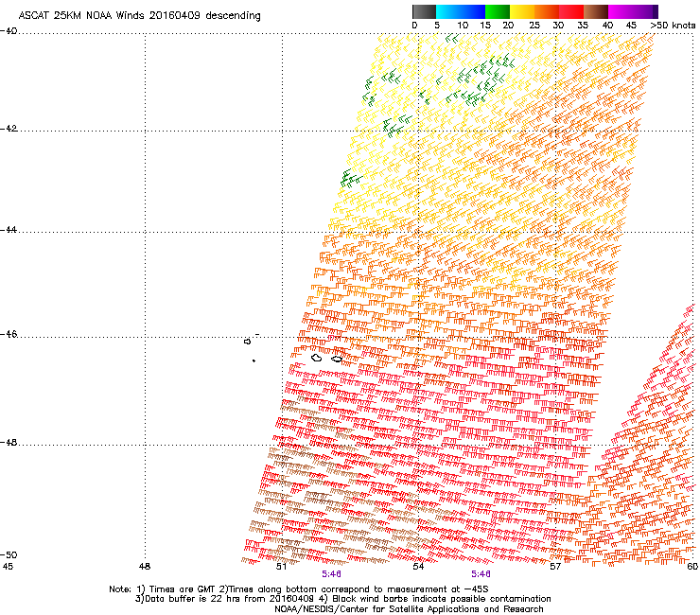Click the 'Data buffer is 22 hrs' note line
The height and width of the screenshot is (615, 700).
(342, 599)
